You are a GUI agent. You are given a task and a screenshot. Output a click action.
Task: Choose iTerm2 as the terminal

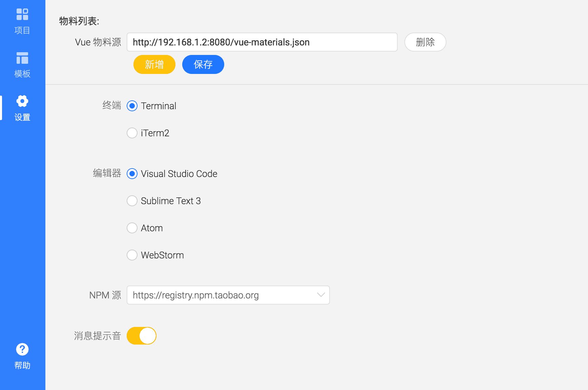(132, 133)
